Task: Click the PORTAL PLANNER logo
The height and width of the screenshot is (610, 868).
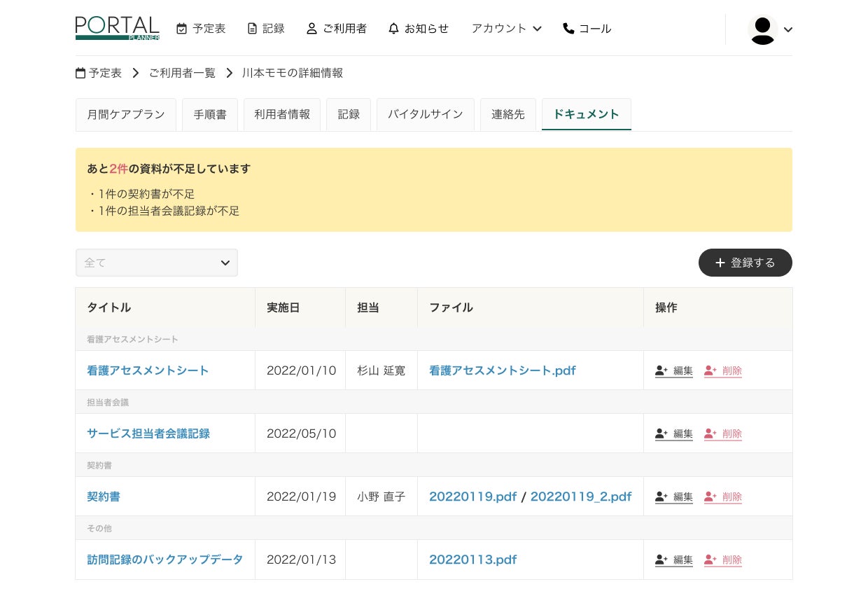Action: click(x=118, y=28)
